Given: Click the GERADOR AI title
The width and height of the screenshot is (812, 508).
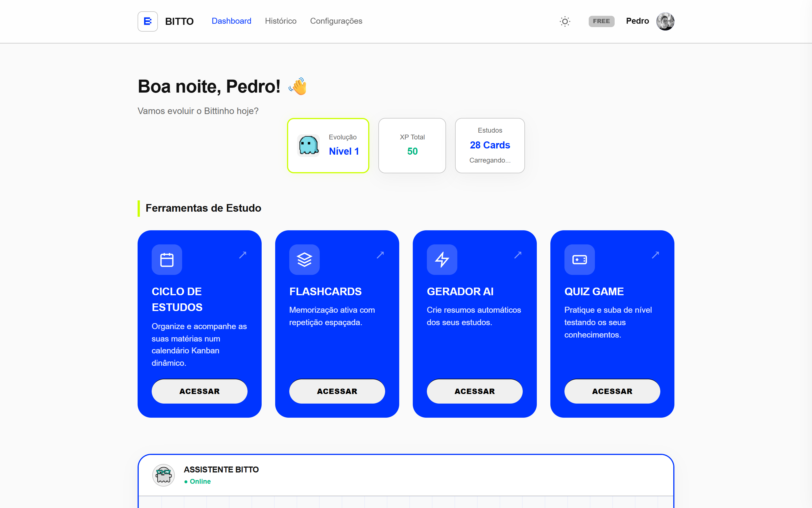Looking at the screenshot, I should 460,291.
